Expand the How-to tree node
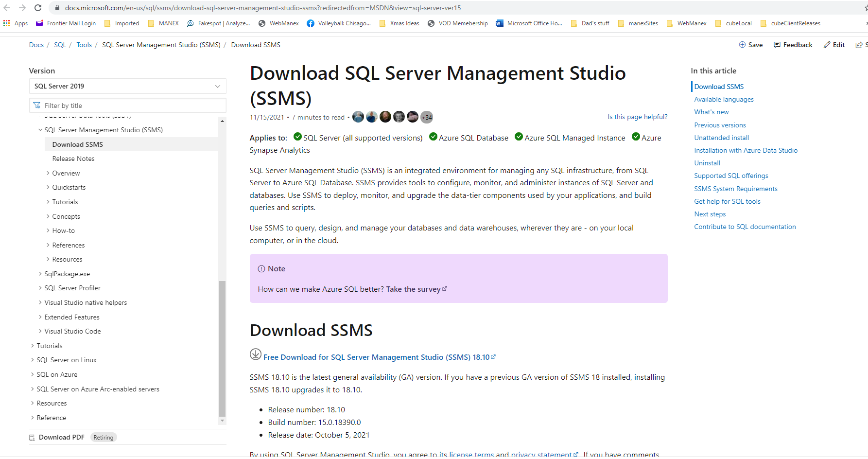This screenshot has height=459, width=868. point(48,230)
